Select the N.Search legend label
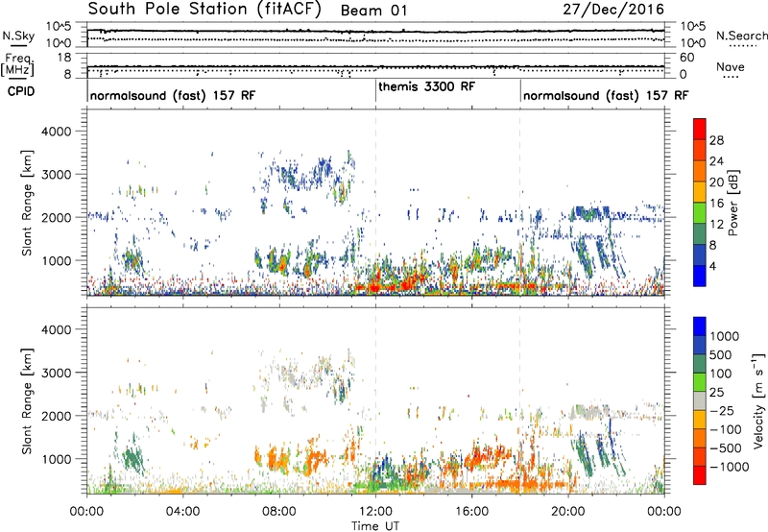Image resolution: width=768 pixels, height=532 pixels. point(742,36)
